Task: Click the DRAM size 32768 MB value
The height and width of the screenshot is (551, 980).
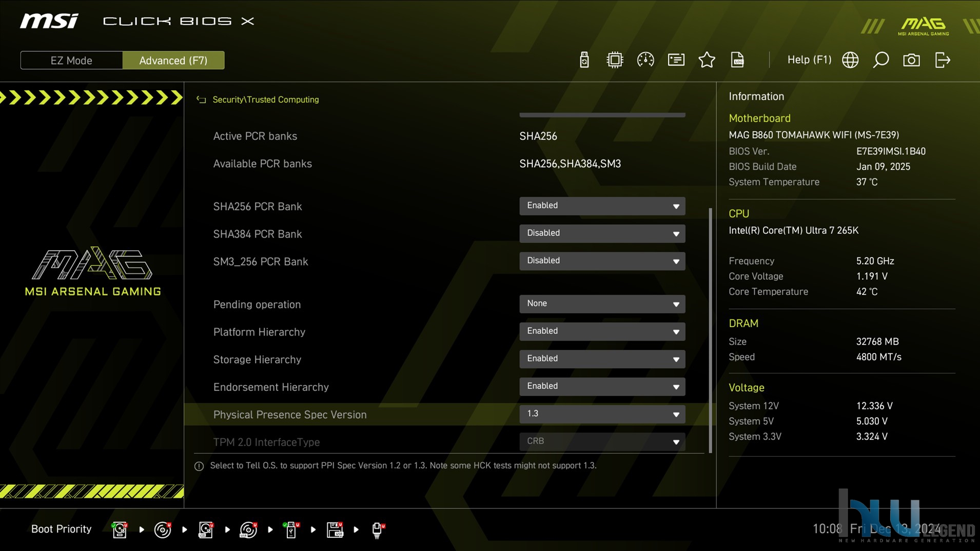Action: pos(877,342)
